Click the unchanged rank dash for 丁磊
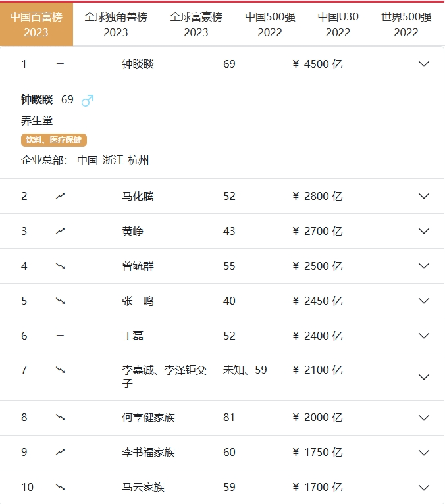The width and height of the screenshot is (445, 504). pyautogui.click(x=61, y=336)
